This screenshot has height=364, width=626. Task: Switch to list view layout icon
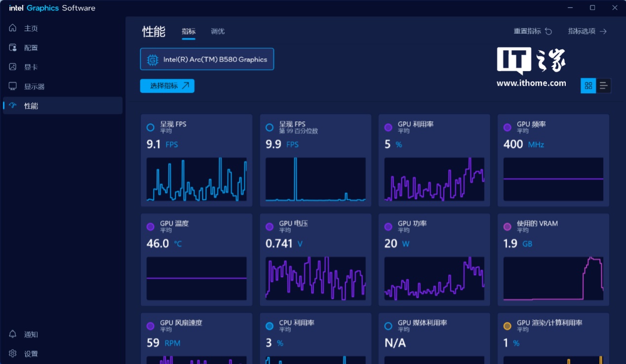coord(603,86)
